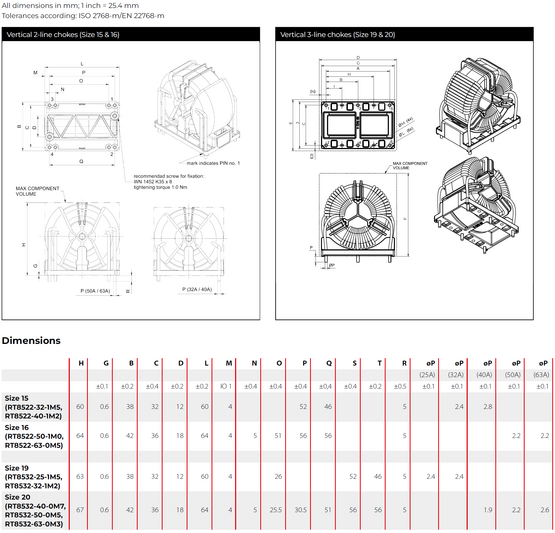Click 'MAX COMPONENT VOLUME' label in 3-line drawing
The height and width of the screenshot is (533, 555).
coord(410,166)
